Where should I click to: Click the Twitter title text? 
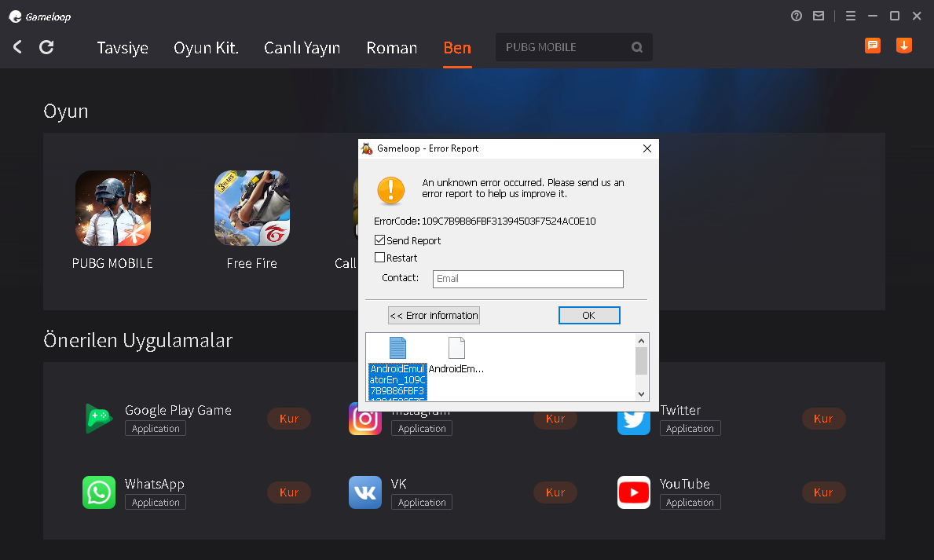coord(680,411)
